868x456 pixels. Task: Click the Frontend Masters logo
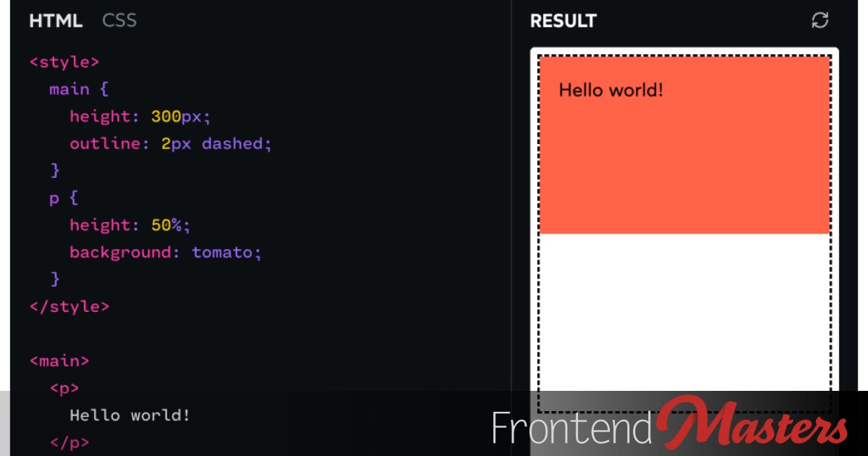coord(670,422)
